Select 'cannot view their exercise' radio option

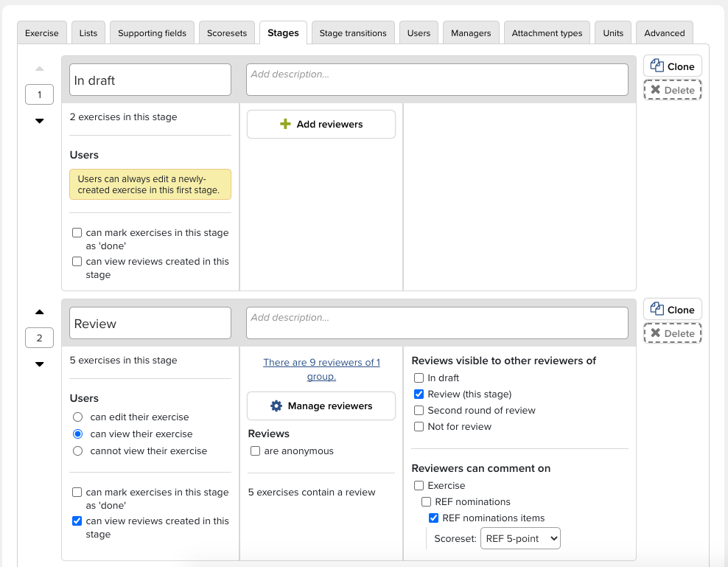click(77, 451)
